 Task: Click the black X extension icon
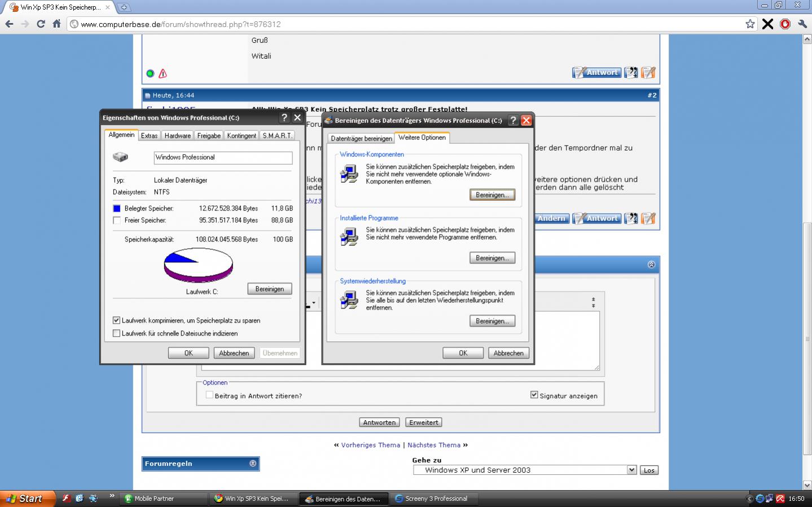click(x=767, y=24)
